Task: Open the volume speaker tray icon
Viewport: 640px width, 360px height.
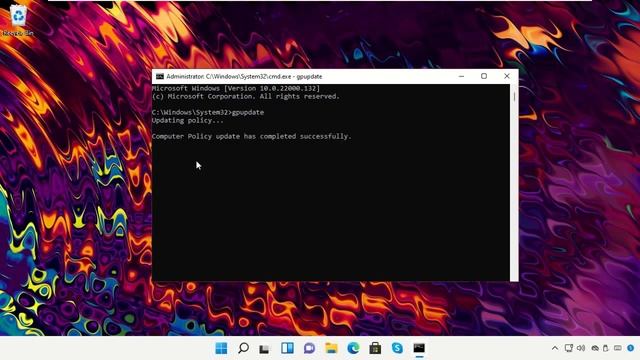Action: (581, 348)
